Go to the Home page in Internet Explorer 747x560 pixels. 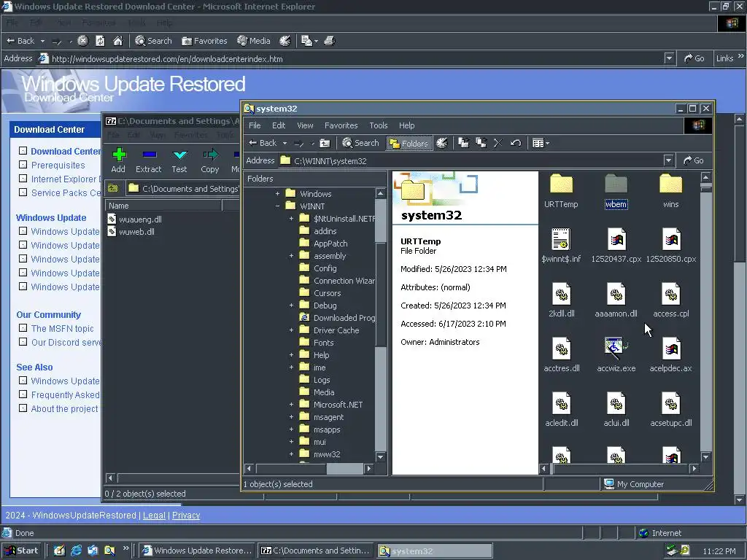[x=117, y=41]
